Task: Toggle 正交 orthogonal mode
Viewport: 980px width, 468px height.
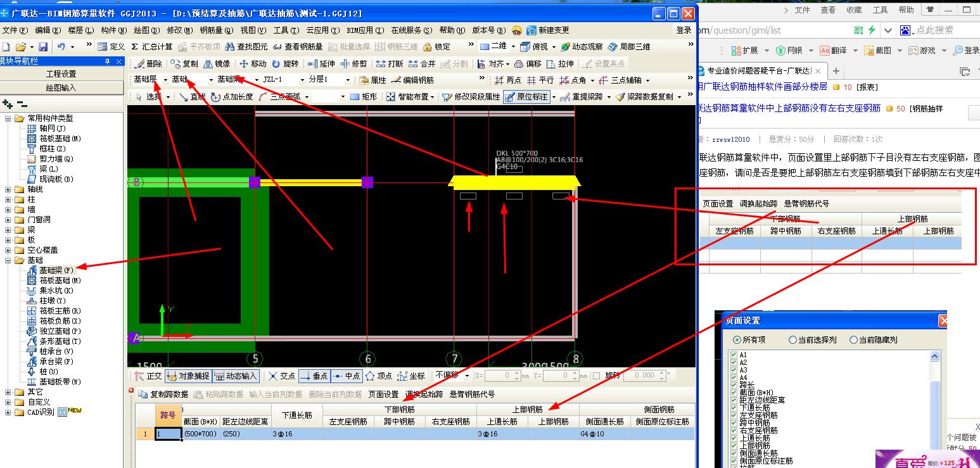Action: 149,376
